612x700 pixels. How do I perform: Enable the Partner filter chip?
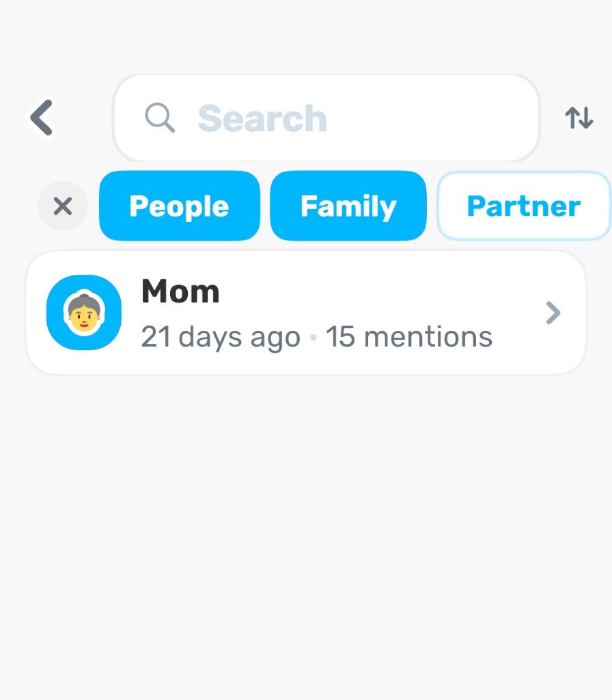click(x=524, y=206)
